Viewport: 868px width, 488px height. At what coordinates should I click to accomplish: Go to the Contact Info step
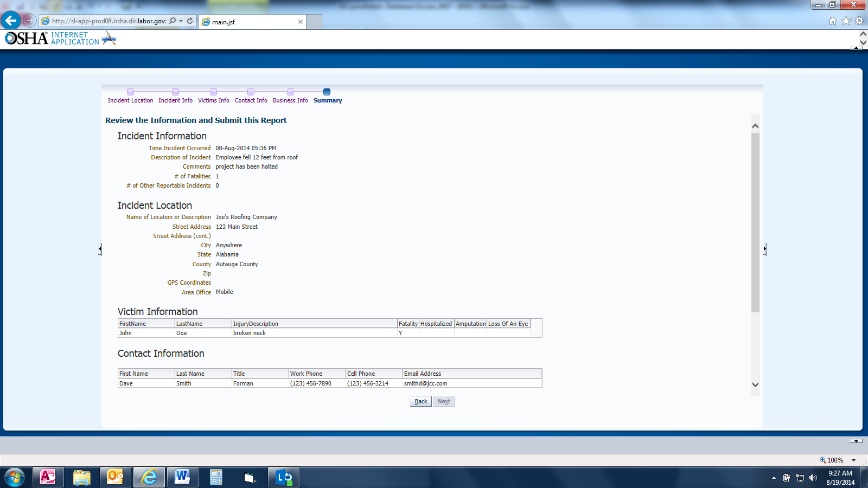click(x=251, y=100)
